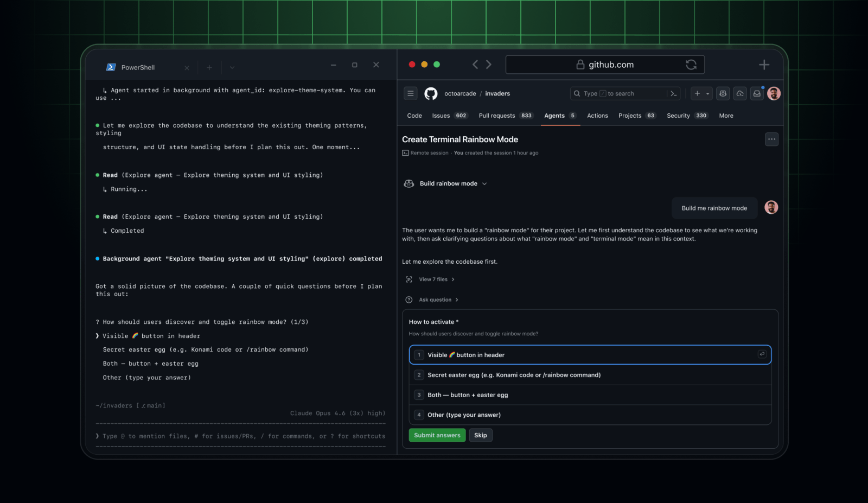This screenshot has height=503, width=868.
Task: Open the notifications inbox icon
Action: point(757,93)
